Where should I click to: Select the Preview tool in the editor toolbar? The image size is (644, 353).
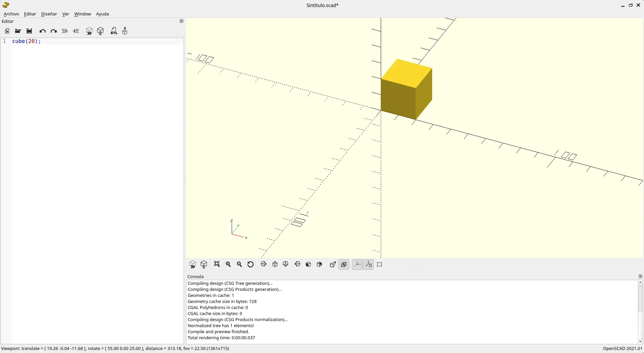(x=89, y=31)
